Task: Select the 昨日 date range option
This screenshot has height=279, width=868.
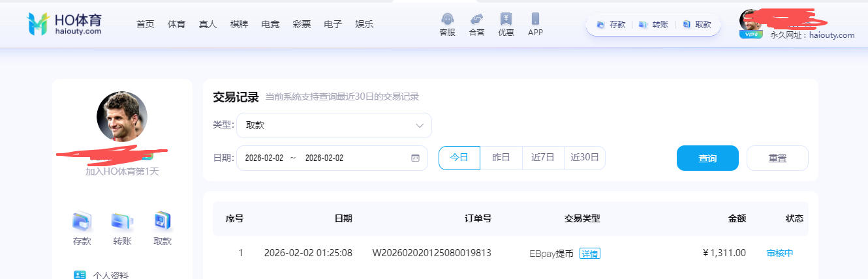Action: coord(501,158)
